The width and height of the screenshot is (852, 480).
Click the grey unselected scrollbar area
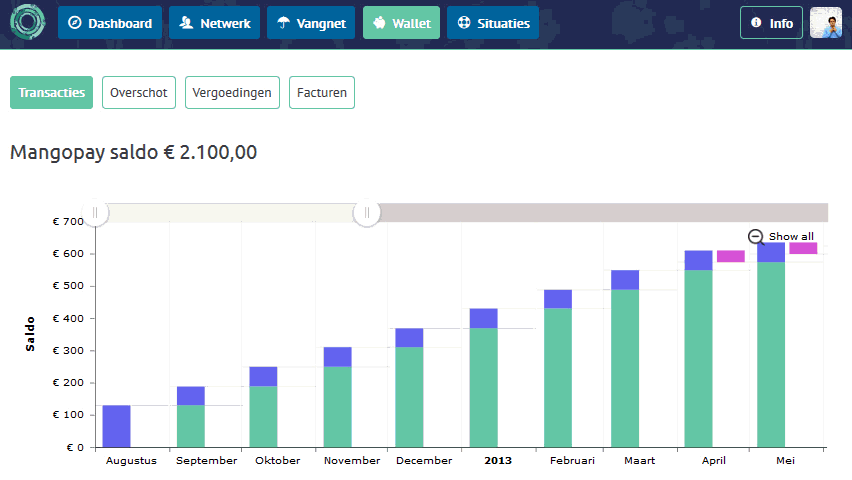tap(600, 212)
